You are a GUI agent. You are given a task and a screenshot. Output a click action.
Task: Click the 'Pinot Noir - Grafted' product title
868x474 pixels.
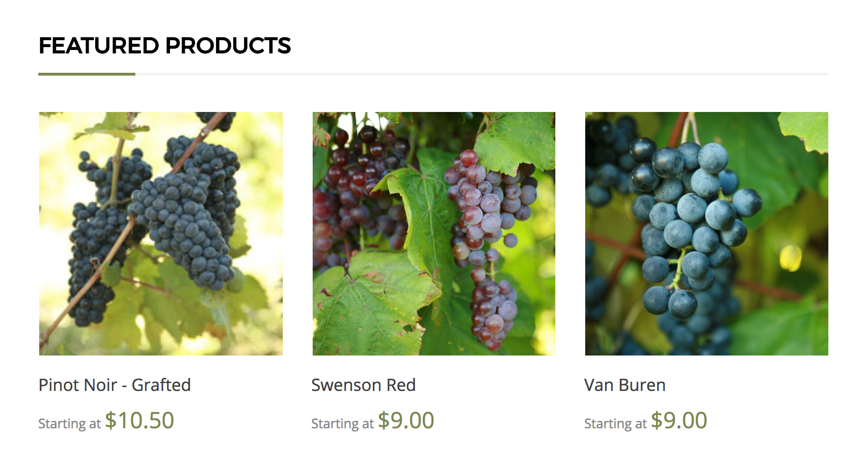[x=115, y=385]
